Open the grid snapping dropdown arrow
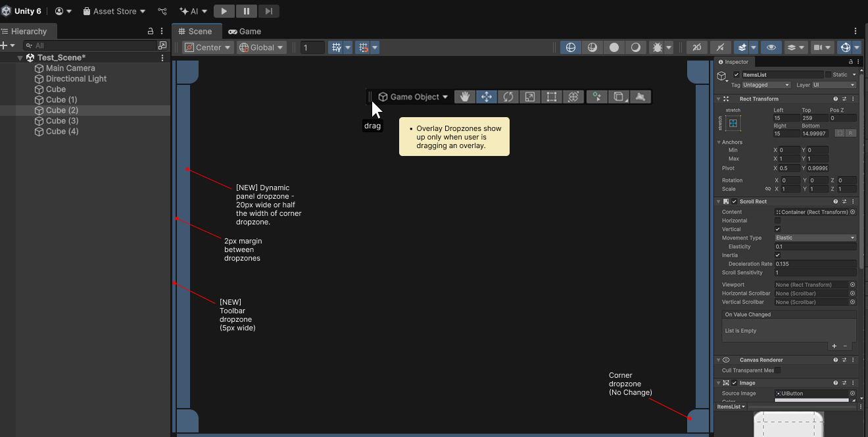This screenshot has height=437, width=868. coord(375,47)
